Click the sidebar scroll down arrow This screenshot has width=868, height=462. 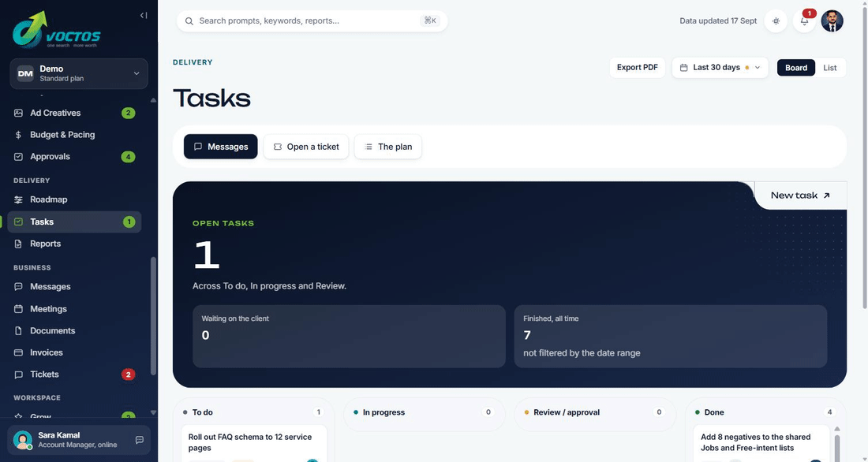point(153,413)
